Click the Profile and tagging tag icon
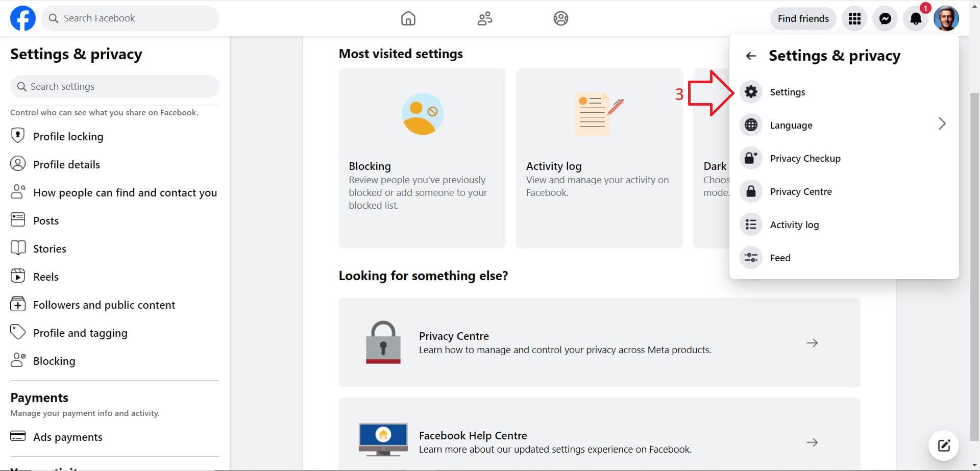 pos(18,332)
